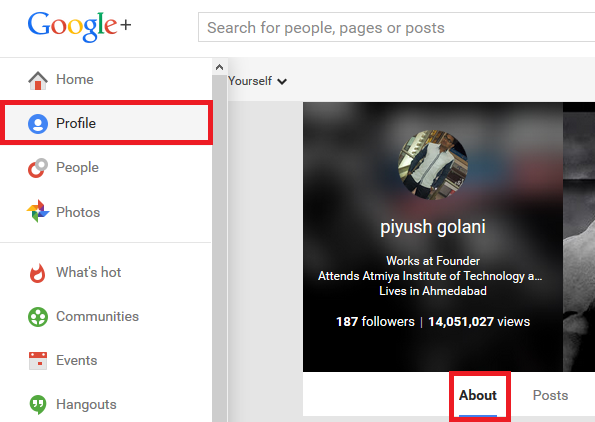Click the Google+ logo

tap(79, 26)
